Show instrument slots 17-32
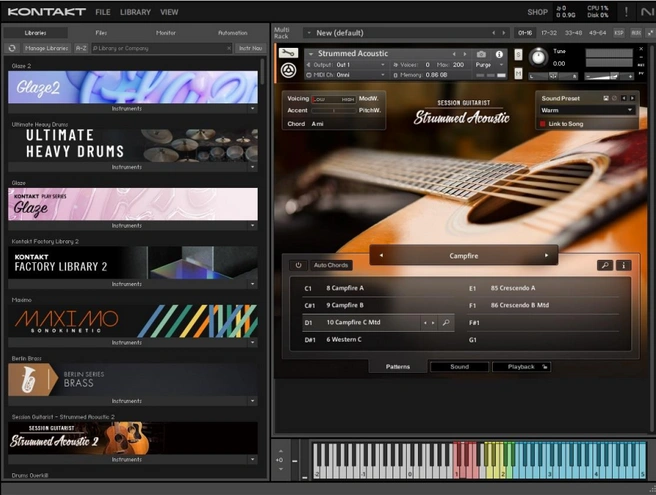Screen dimensions: 656x495 [549, 33]
